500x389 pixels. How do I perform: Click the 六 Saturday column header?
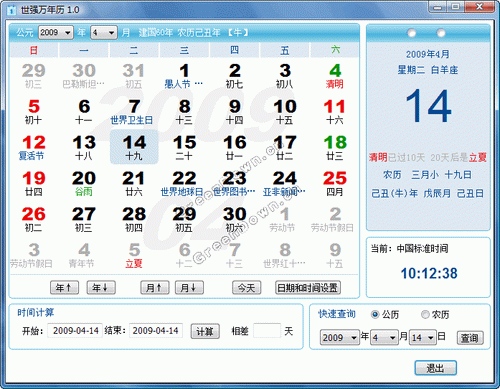(335, 50)
